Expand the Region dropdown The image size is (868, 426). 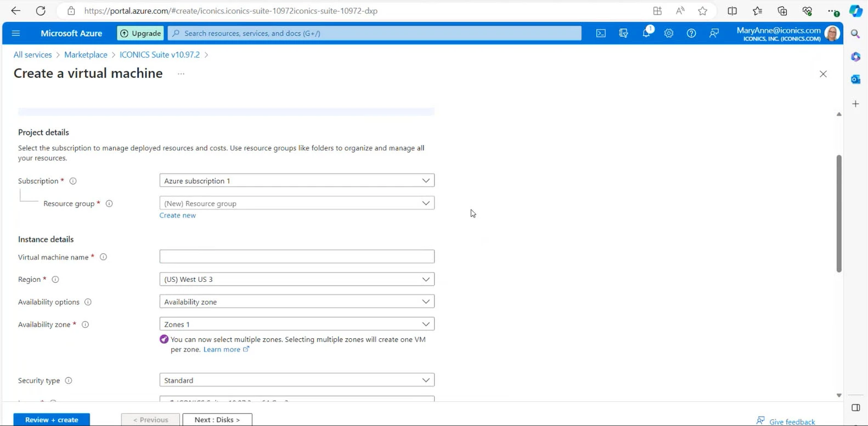[x=296, y=279]
